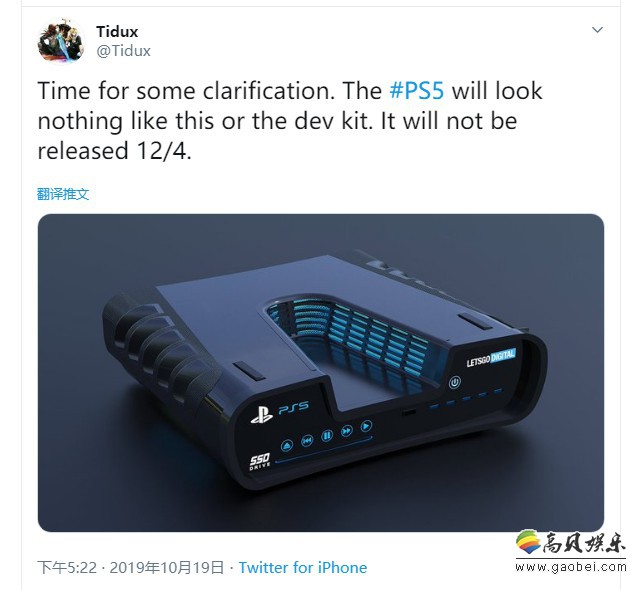Click the fast-forward icon on the console
The image size is (642, 590).
click(x=347, y=431)
